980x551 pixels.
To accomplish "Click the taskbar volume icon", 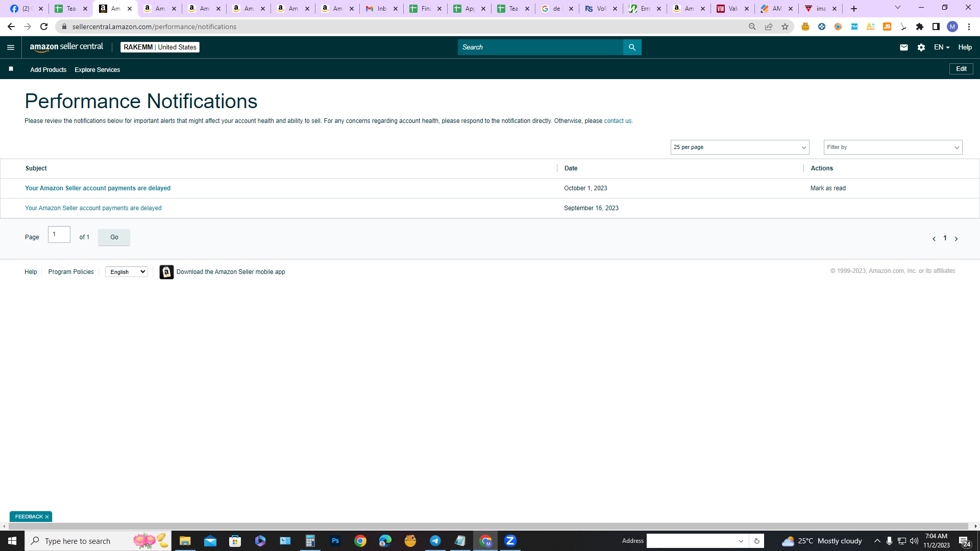I will 914,541.
